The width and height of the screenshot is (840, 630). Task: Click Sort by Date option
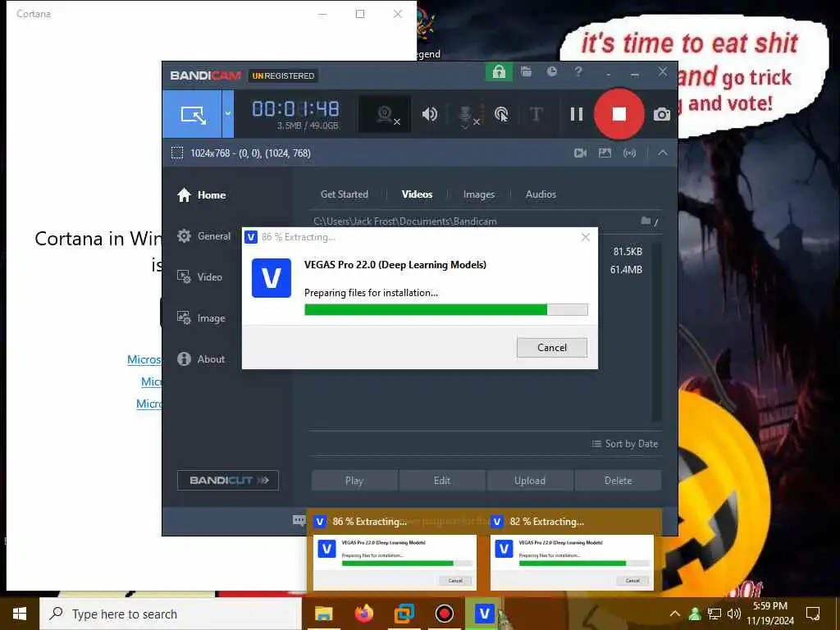pos(624,444)
